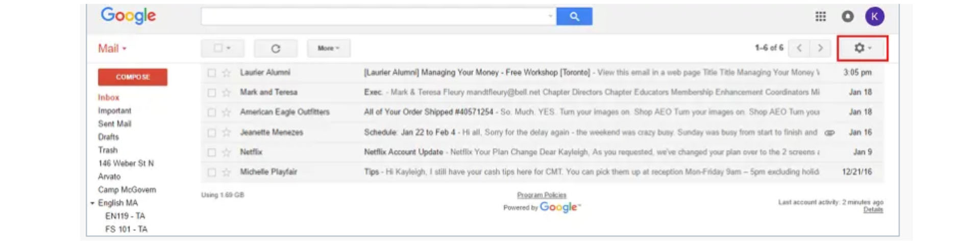The image size is (980, 249).
Task: Open the Arvato label
Action: coord(109,177)
